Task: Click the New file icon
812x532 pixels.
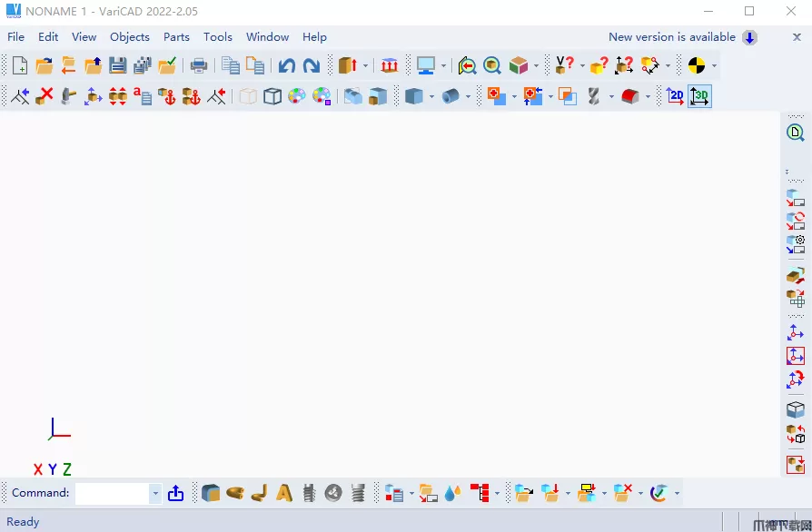Action: point(19,65)
